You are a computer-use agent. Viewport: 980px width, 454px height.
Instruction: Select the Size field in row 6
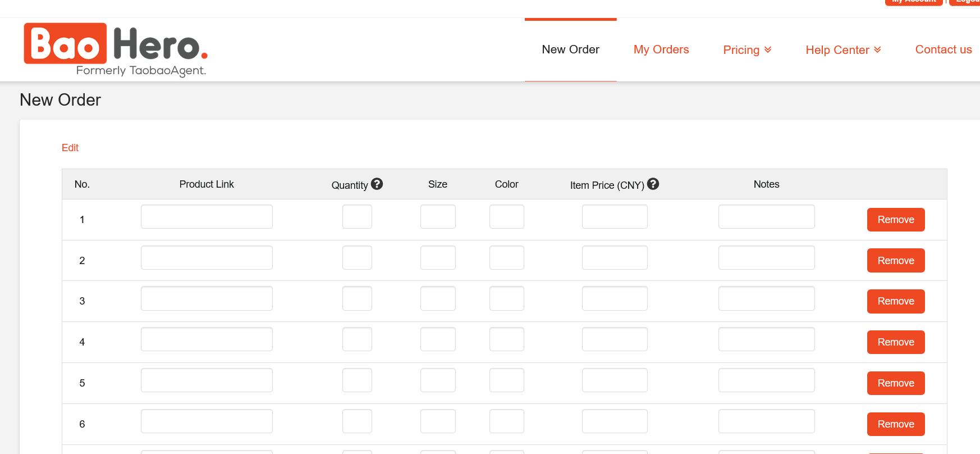click(x=438, y=421)
